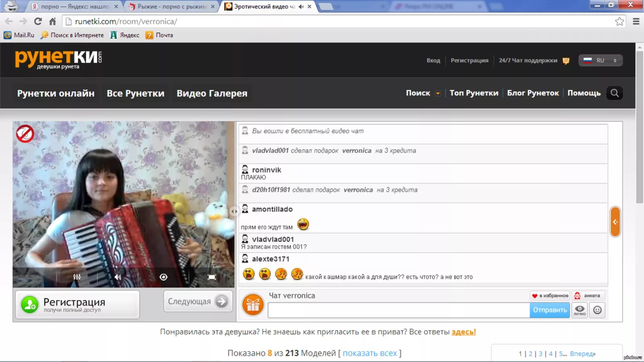Open the emoji smiley picker
The width and height of the screenshot is (644, 362).
597,310
